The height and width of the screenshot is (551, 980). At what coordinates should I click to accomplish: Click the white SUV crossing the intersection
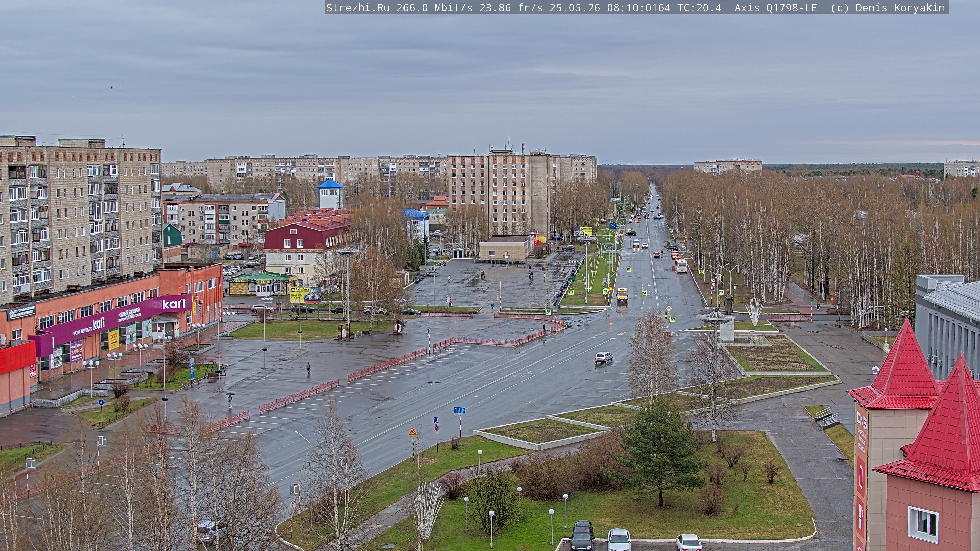604,357
